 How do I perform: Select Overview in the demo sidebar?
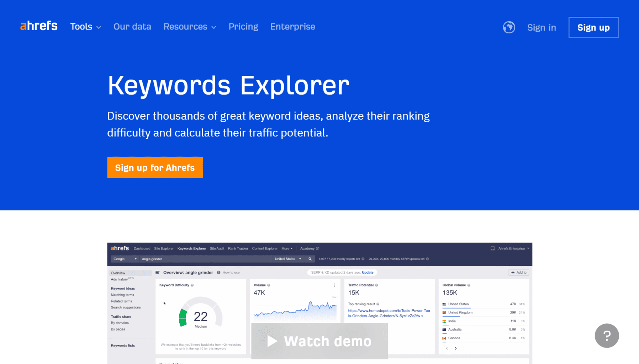click(130, 273)
